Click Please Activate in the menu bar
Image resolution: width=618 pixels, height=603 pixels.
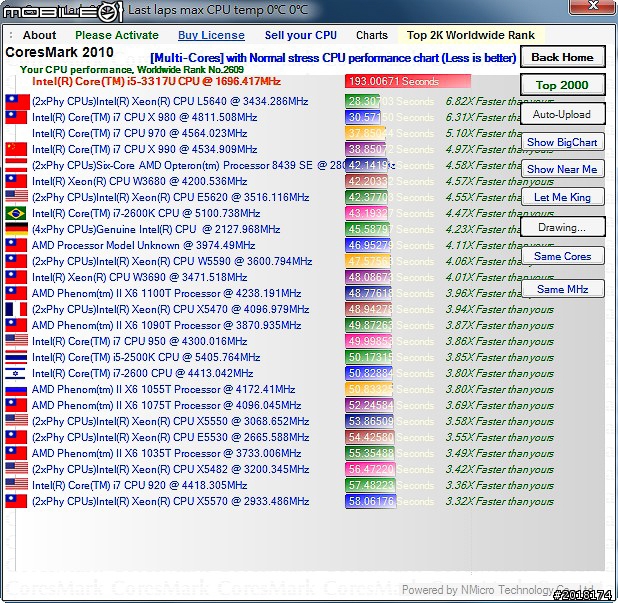(x=117, y=35)
